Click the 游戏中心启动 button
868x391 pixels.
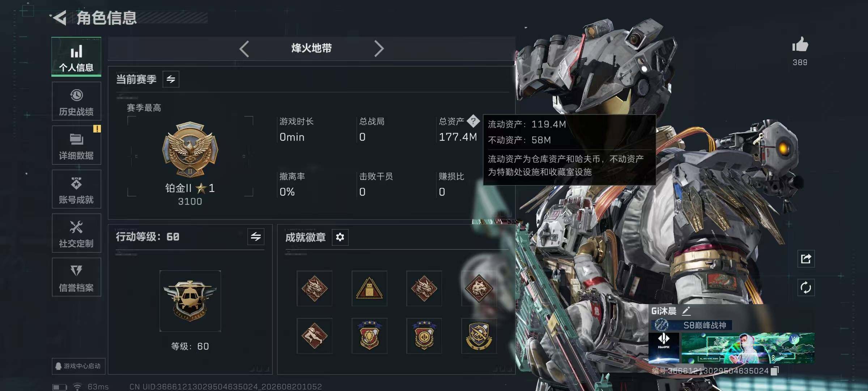tap(78, 366)
